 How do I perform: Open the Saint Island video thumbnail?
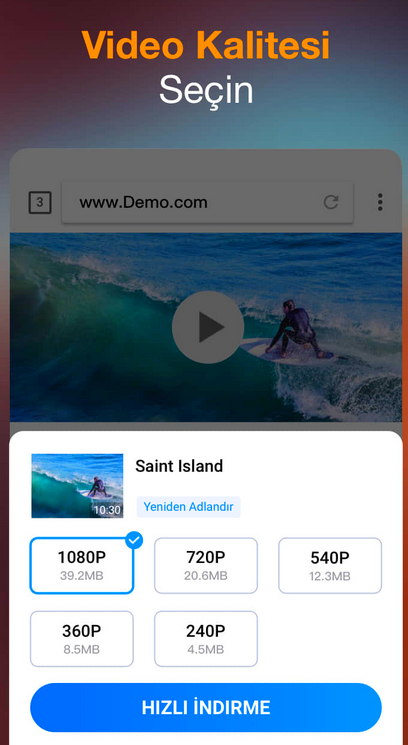pyautogui.click(x=77, y=486)
